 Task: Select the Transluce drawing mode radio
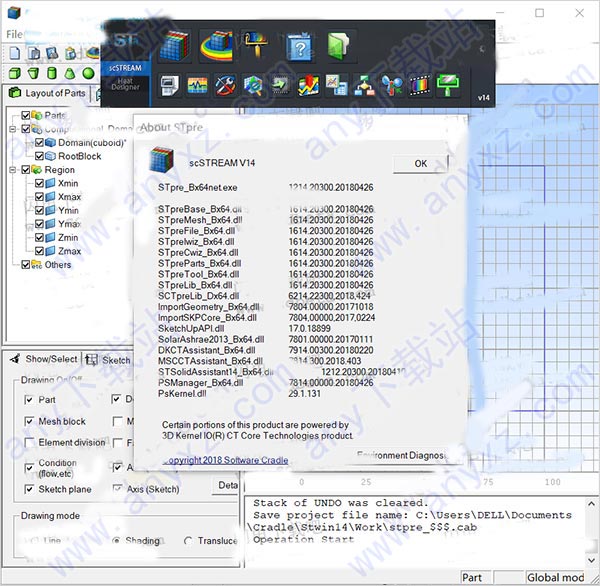[188, 541]
